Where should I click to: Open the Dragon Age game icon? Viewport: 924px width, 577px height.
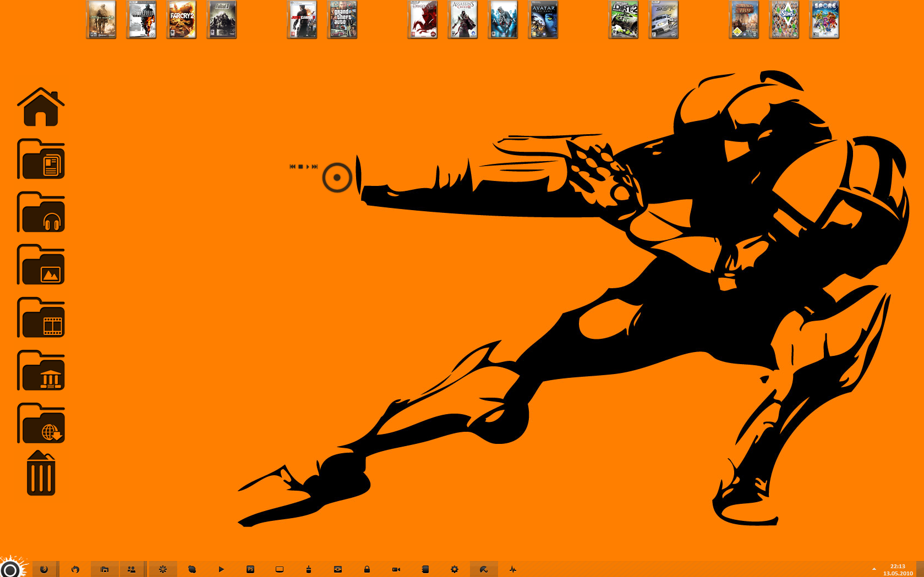click(x=423, y=20)
